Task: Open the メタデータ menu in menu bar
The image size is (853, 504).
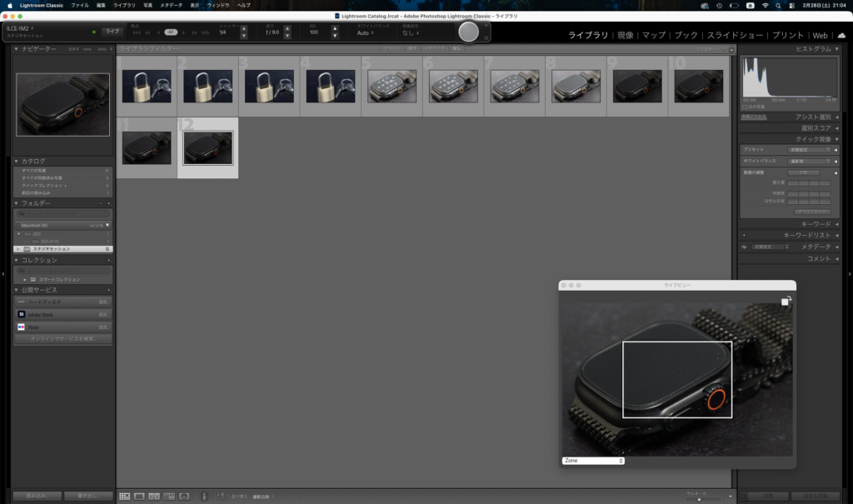Action: point(171,5)
